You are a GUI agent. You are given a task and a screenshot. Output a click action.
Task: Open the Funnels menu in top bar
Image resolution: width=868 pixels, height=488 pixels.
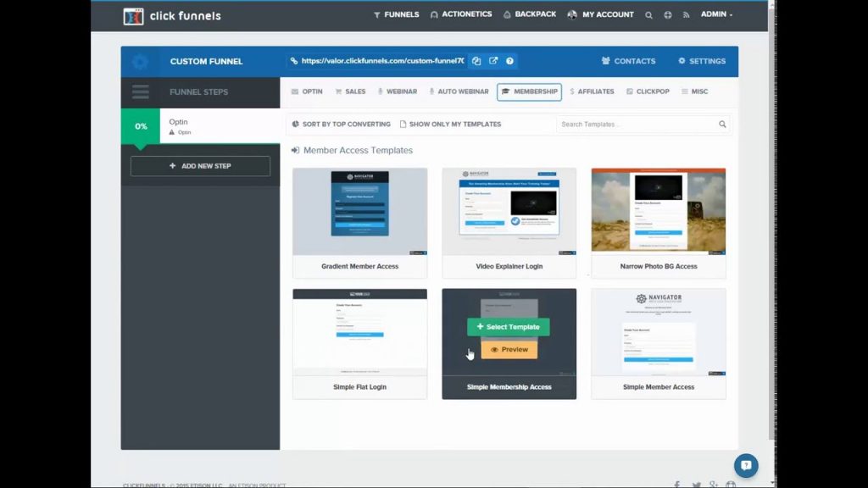(x=396, y=14)
